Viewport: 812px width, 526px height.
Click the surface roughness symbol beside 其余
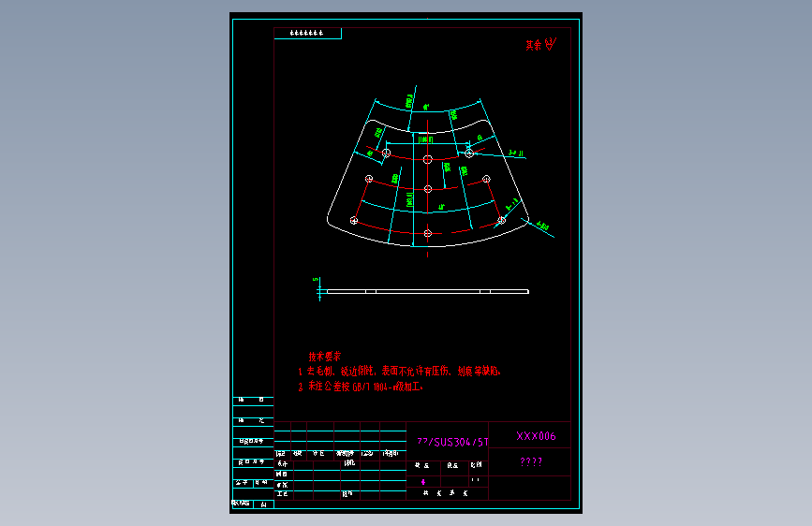550,44
